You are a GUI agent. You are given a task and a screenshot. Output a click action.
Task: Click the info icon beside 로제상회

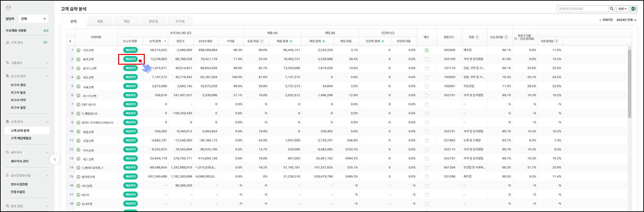[78, 59]
